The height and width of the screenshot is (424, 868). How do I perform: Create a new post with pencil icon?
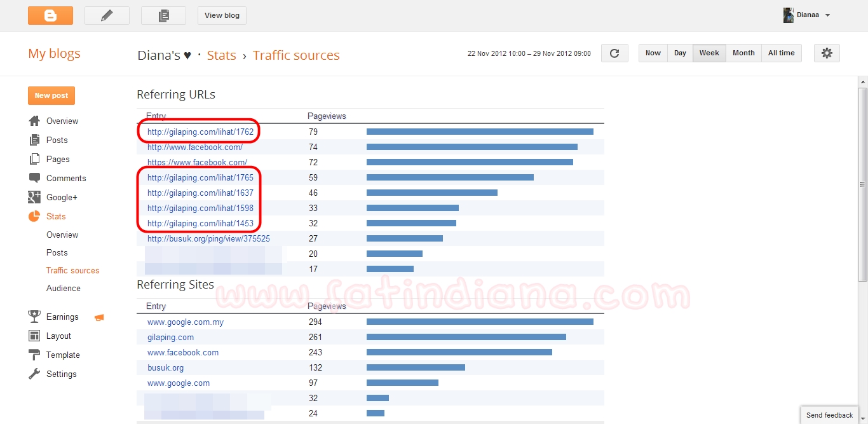(107, 15)
